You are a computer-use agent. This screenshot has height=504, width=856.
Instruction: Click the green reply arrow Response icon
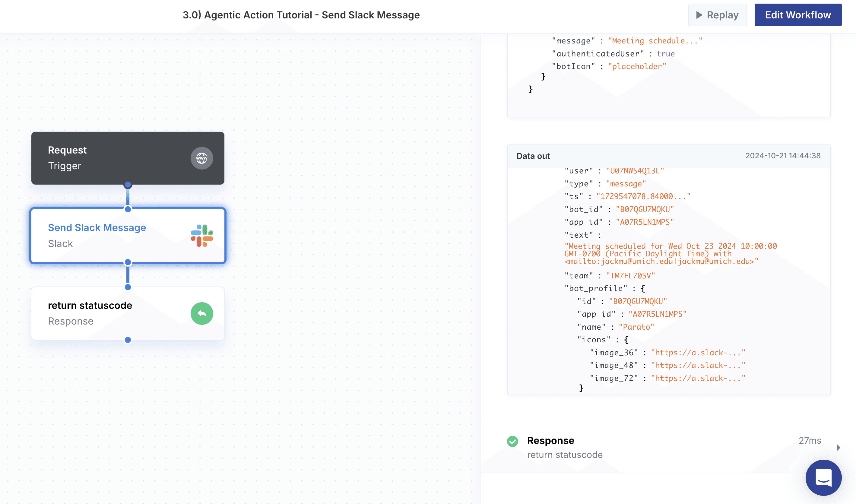click(x=202, y=313)
